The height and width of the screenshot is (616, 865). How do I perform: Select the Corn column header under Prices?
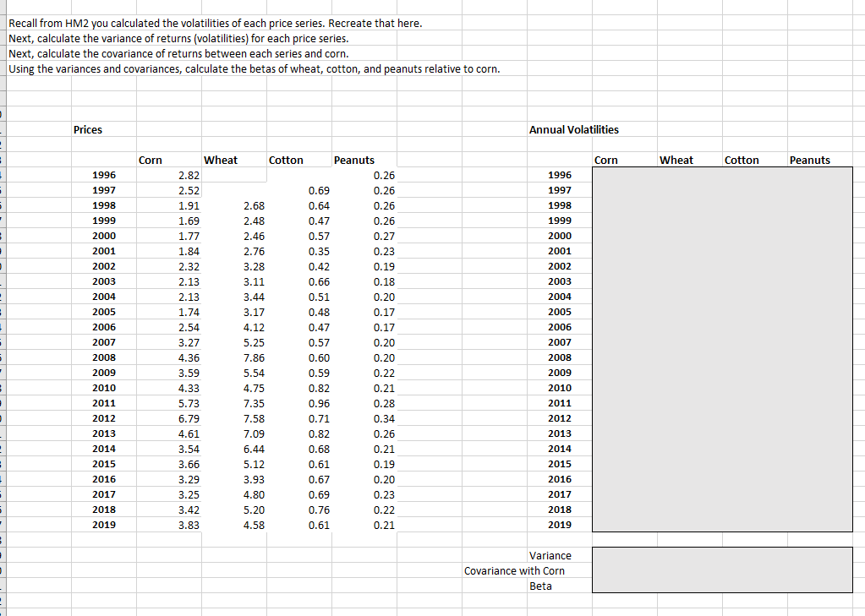click(x=152, y=160)
